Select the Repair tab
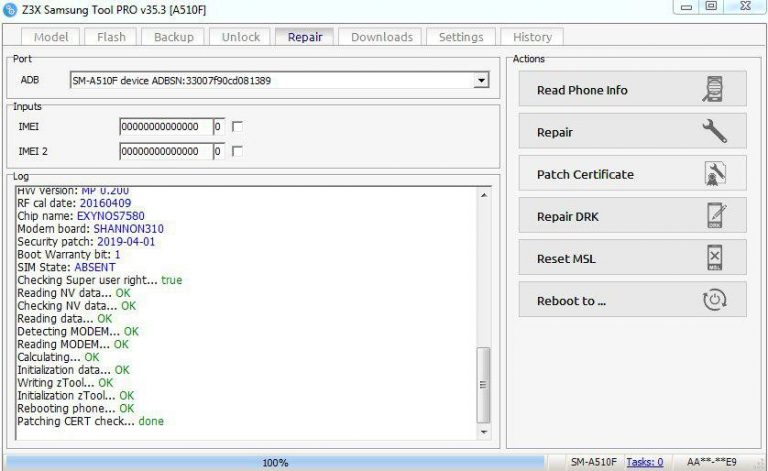 305,37
